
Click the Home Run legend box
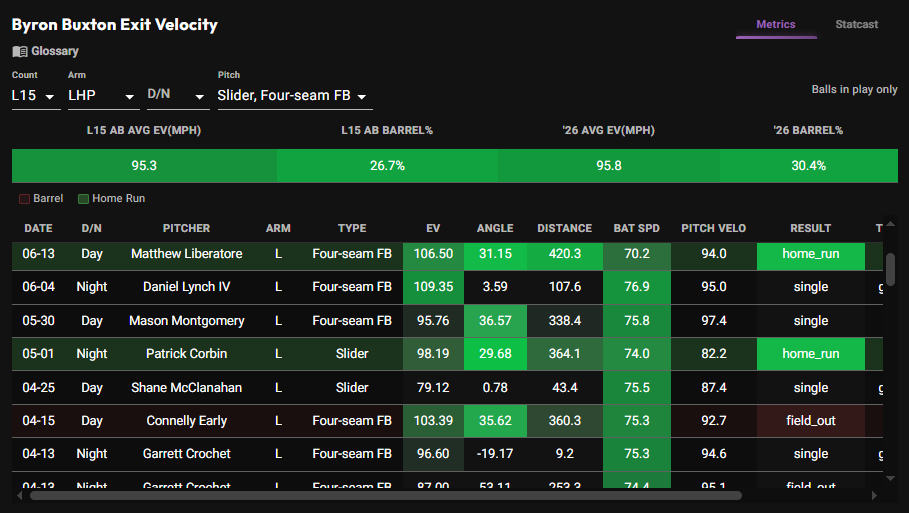83,199
